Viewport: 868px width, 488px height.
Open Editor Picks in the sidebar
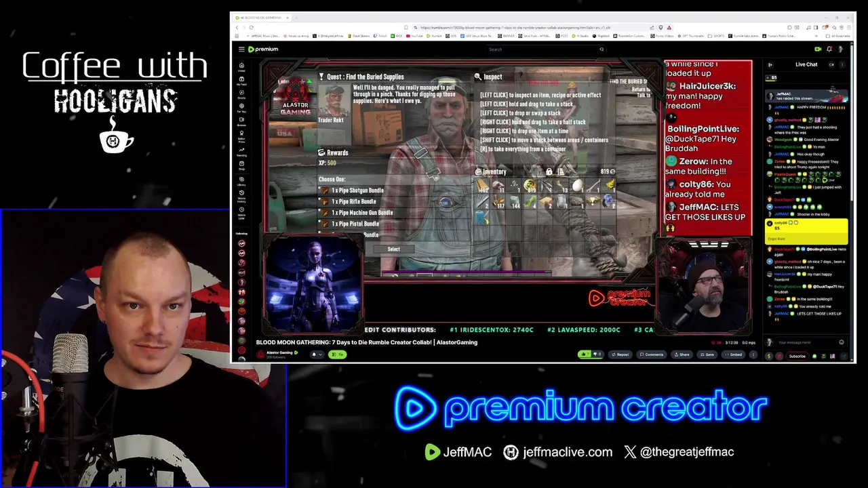click(241, 137)
